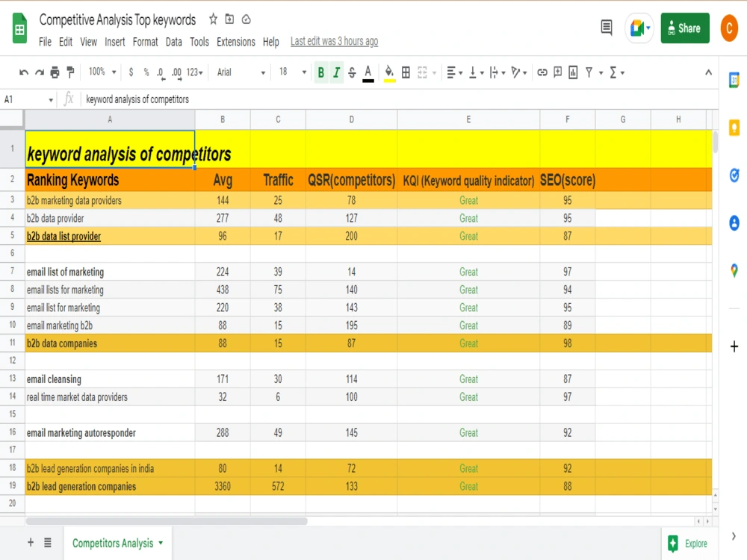The width and height of the screenshot is (747, 560).
Task: Open the all sheets list icon
Action: pos(48,542)
